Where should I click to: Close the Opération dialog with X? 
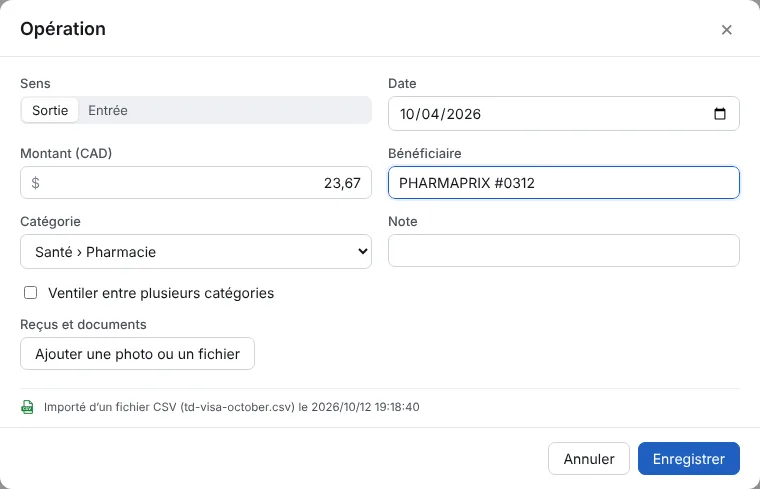(x=726, y=30)
